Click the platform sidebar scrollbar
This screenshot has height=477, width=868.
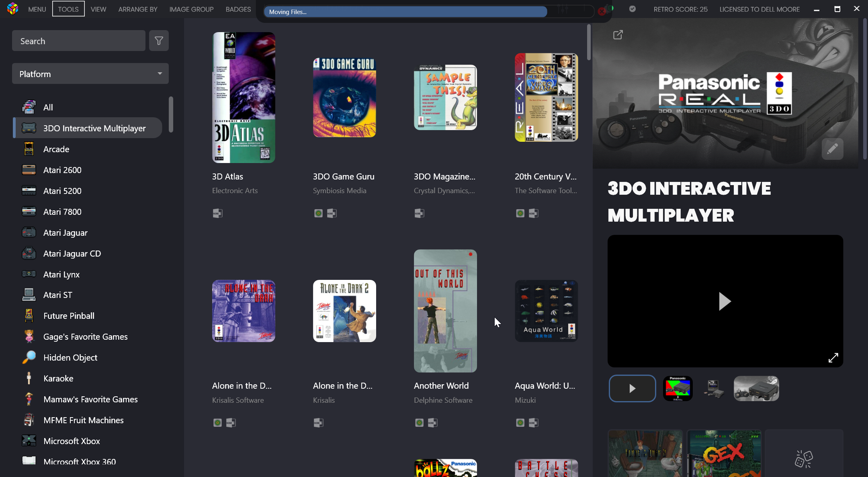[171, 114]
